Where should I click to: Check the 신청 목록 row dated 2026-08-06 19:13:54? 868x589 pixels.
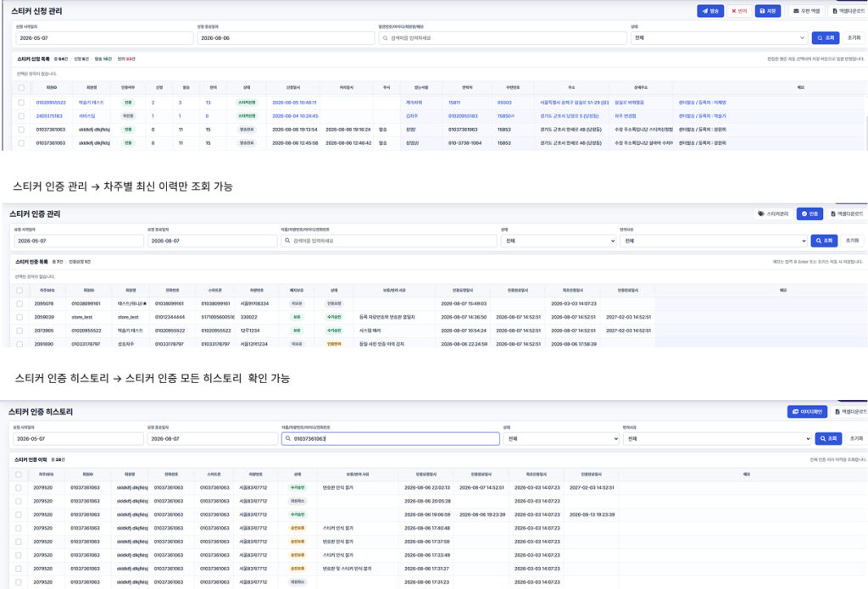point(21,130)
